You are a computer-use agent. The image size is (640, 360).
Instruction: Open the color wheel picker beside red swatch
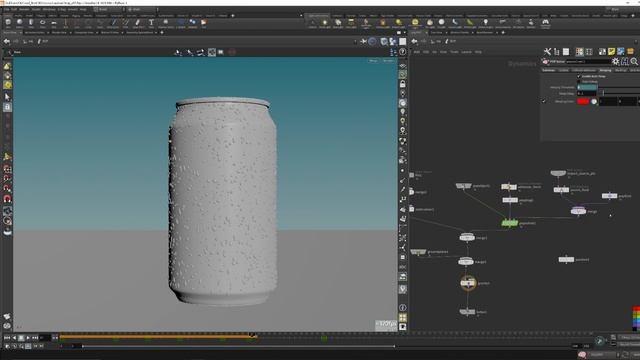point(594,101)
